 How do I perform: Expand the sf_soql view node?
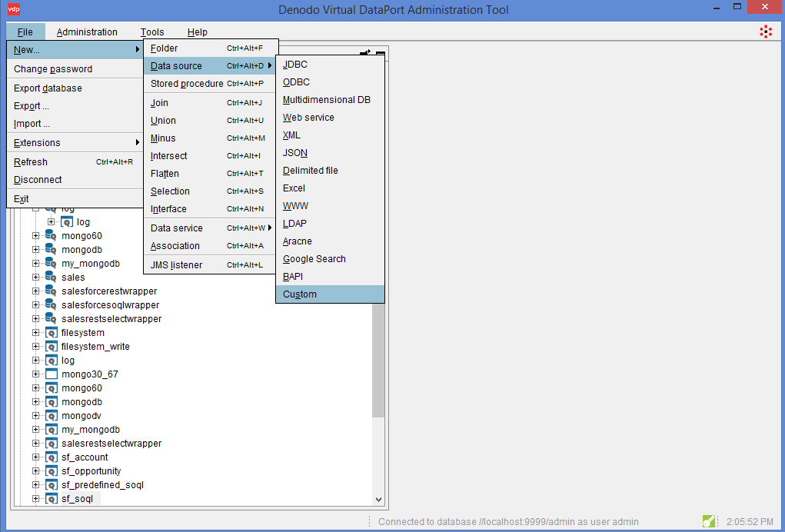point(35,498)
